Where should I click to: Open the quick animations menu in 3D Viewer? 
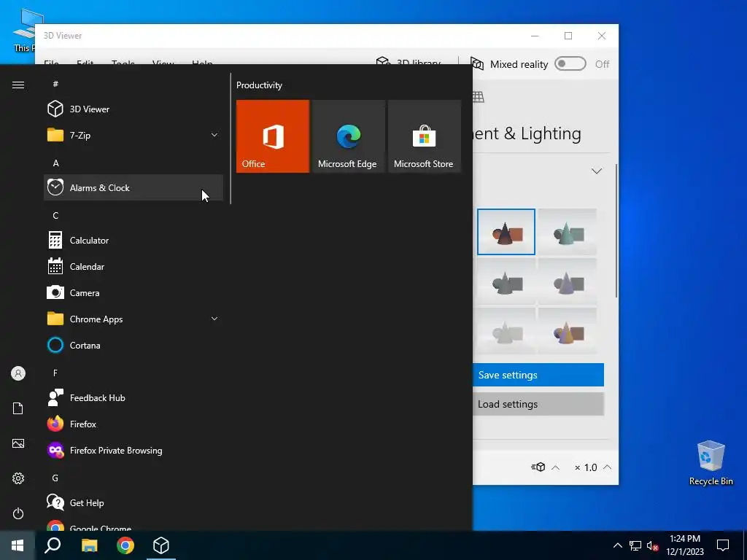tap(545, 467)
